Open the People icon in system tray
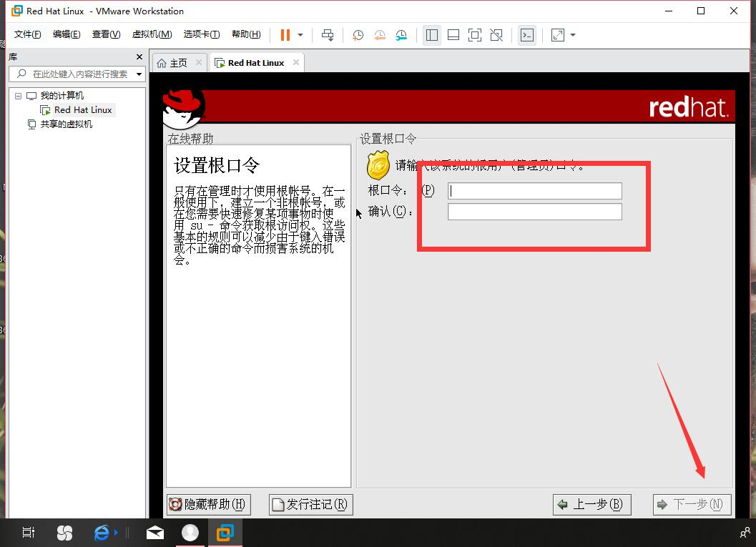 (x=745, y=533)
